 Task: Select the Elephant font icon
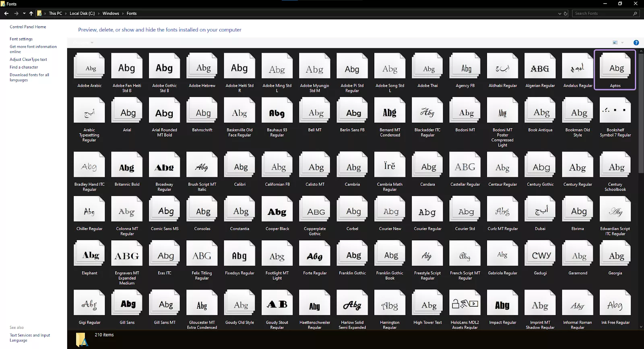pos(89,253)
